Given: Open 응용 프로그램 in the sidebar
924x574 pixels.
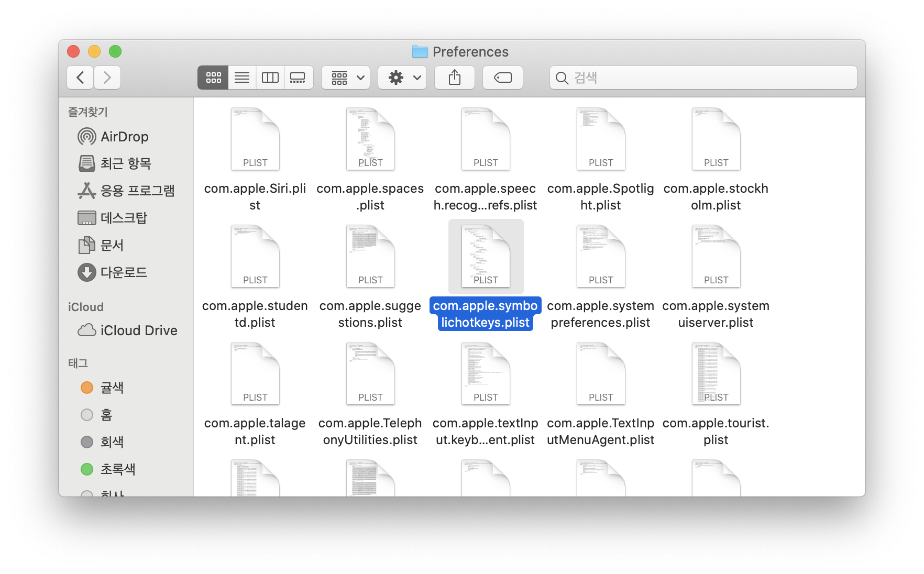Looking at the screenshot, I should (x=126, y=191).
